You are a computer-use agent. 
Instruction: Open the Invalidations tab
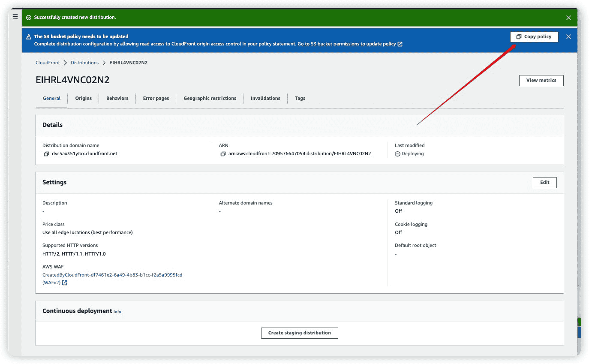[x=265, y=98]
